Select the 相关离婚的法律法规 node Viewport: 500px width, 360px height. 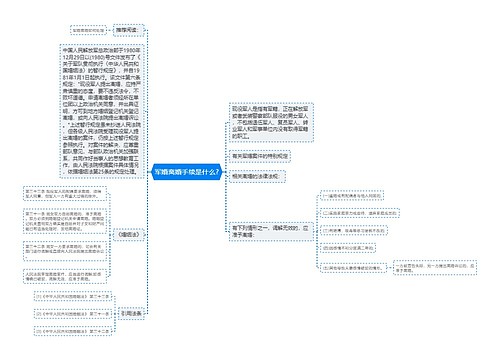[x=257, y=176]
